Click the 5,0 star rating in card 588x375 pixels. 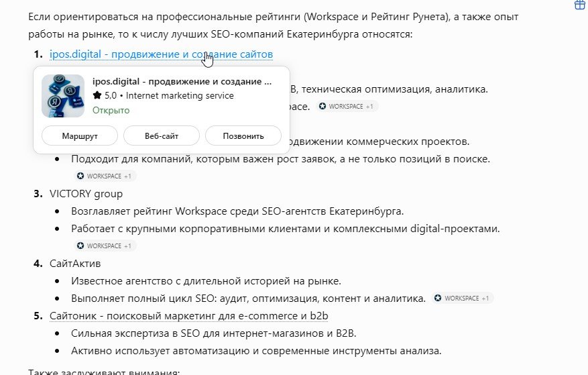(x=105, y=95)
